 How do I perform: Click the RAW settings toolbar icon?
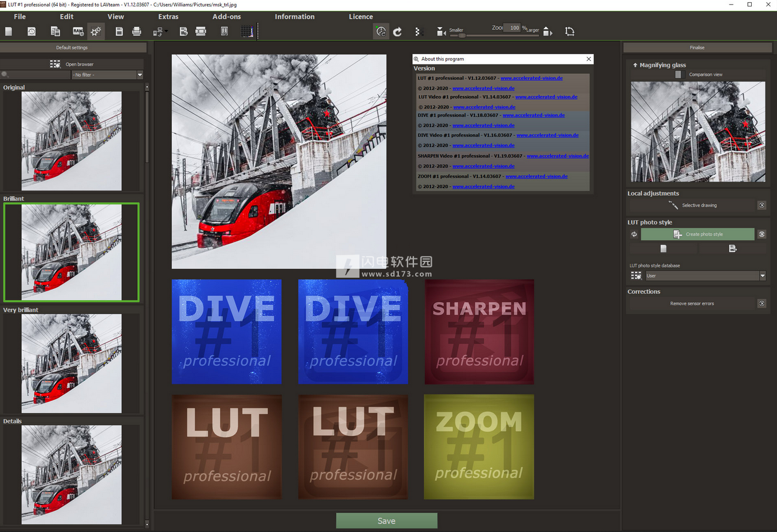click(78, 32)
